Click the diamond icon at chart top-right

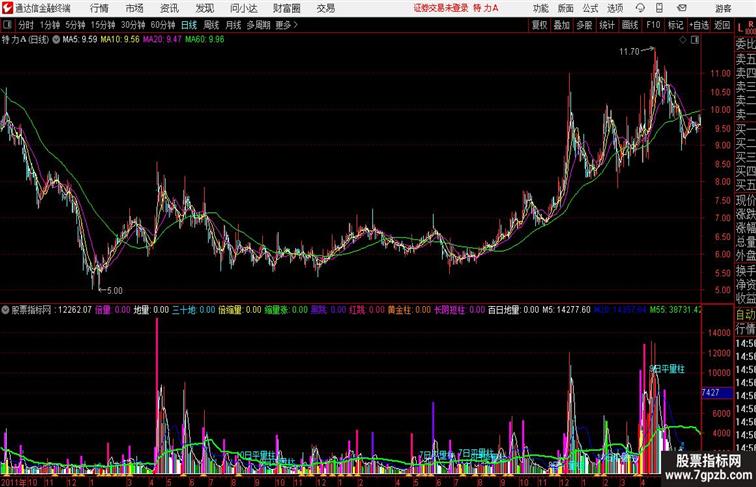point(683,40)
